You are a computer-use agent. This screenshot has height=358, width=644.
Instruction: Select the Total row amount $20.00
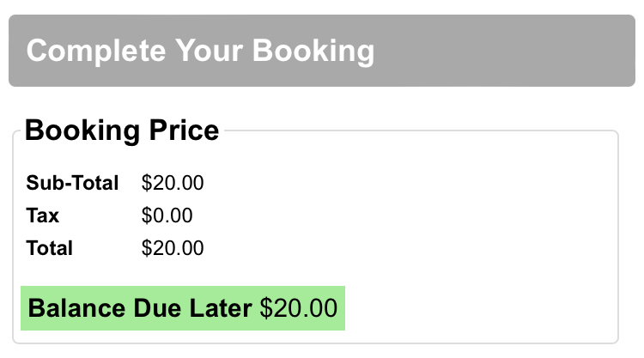click(173, 248)
